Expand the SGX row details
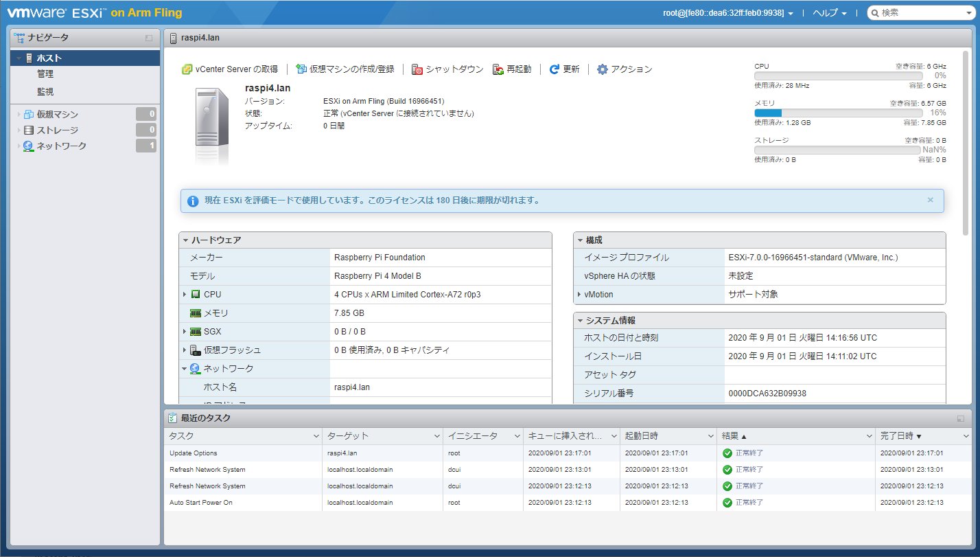This screenshot has width=980, height=557. (185, 332)
